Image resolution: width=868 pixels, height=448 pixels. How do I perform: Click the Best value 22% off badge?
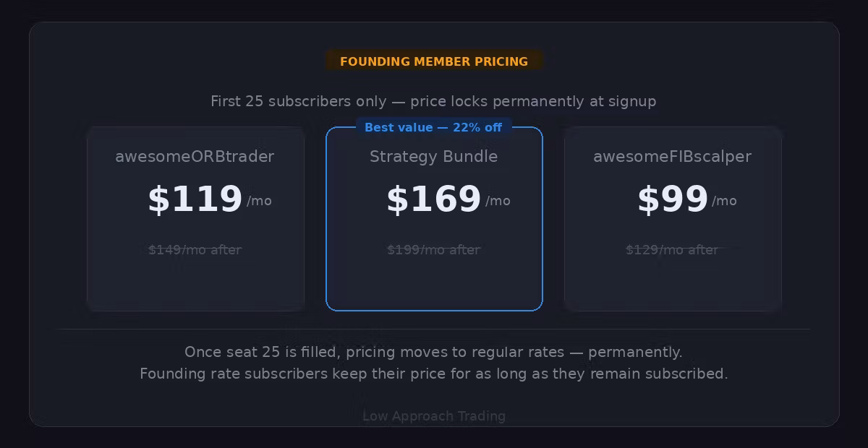(434, 127)
